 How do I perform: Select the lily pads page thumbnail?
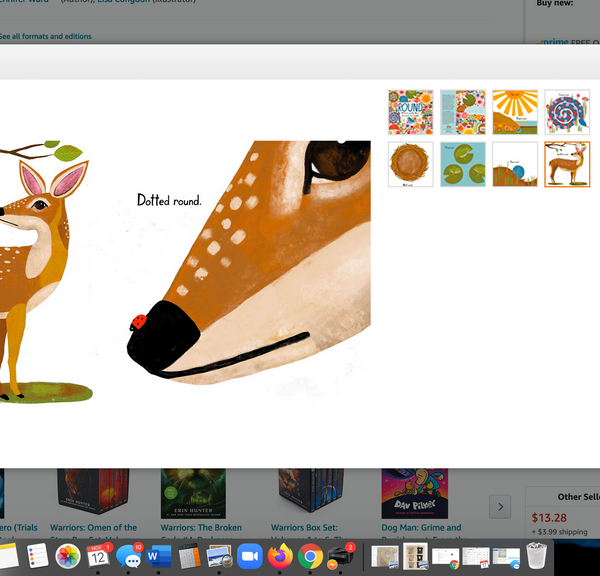(463, 164)
